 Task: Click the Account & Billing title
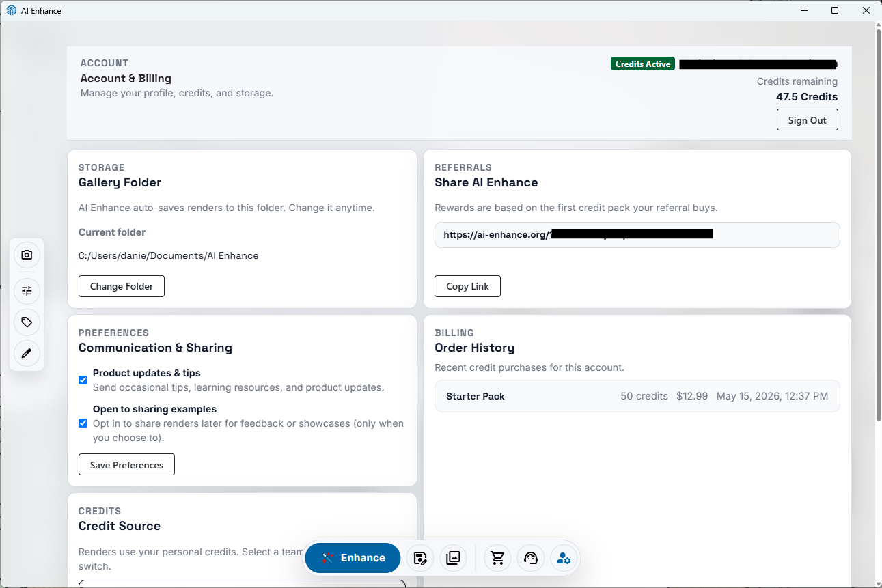point(126,79)
